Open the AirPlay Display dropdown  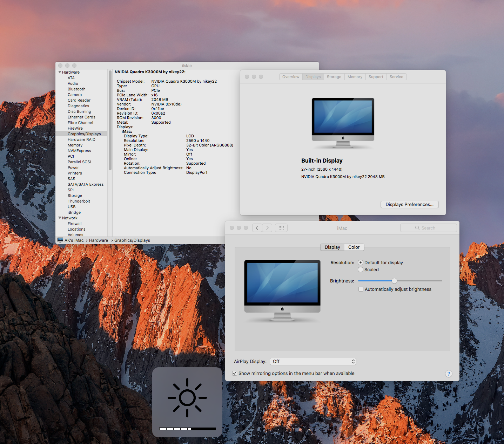[x=313, y=361]
